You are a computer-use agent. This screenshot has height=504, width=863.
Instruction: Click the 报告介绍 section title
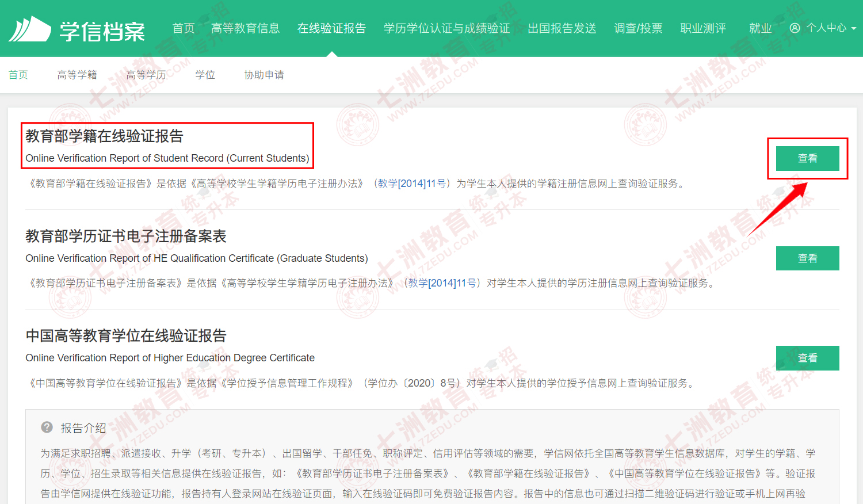(x=83, y=428)
